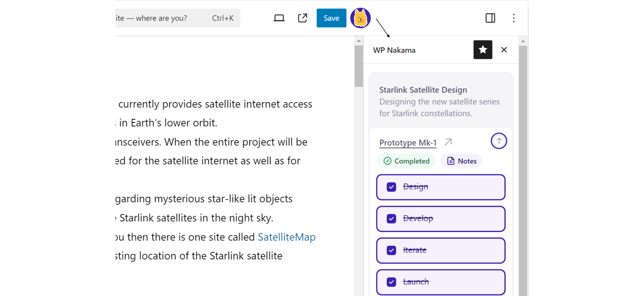Uncheck the Design task checkbox
The width and height of the screenshot is (644, 296).
coord(391,187)
